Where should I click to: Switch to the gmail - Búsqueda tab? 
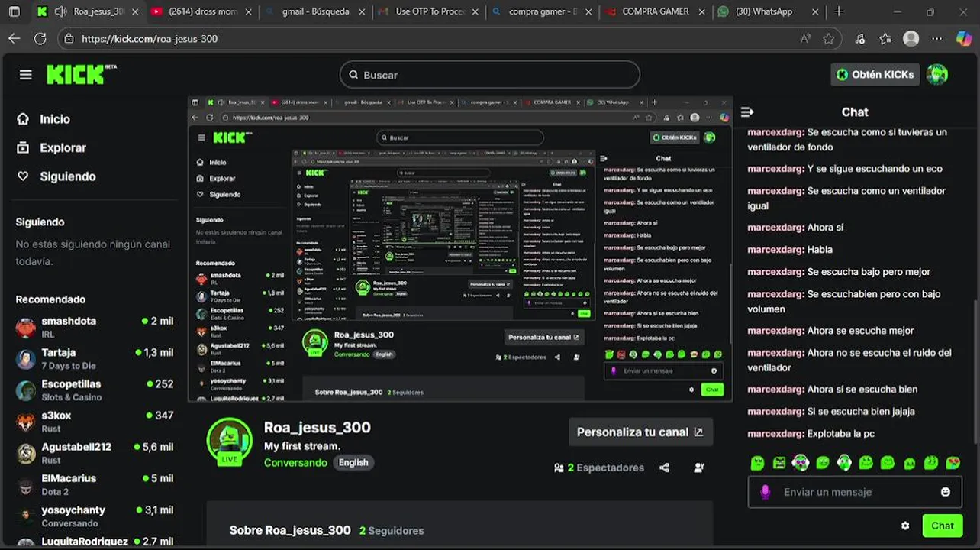315,11
